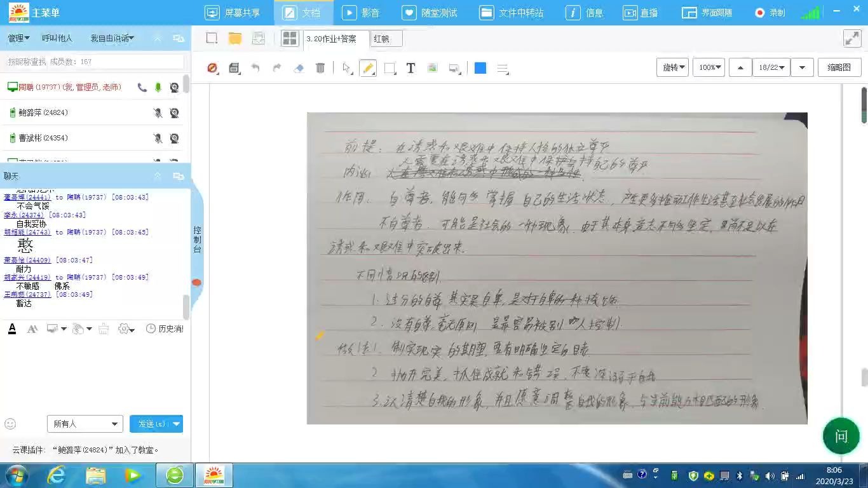Open a document via folder icon

pyautogui.click(x=235, y=38)
